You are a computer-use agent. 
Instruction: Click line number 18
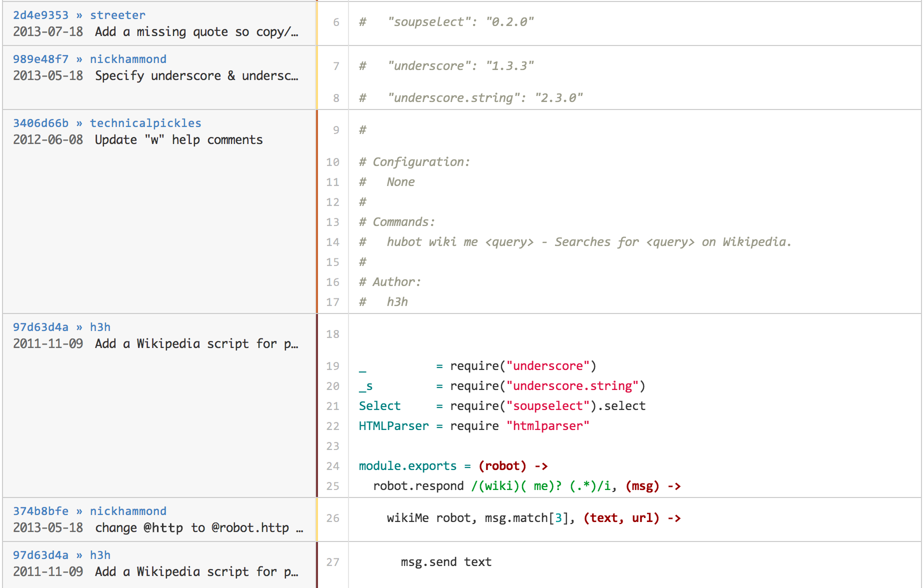tap(333, 334)
